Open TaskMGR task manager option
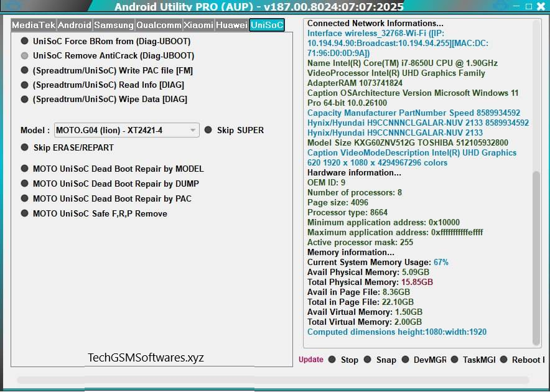This screenshot has height=392, width=550. [x=473, y=360]
